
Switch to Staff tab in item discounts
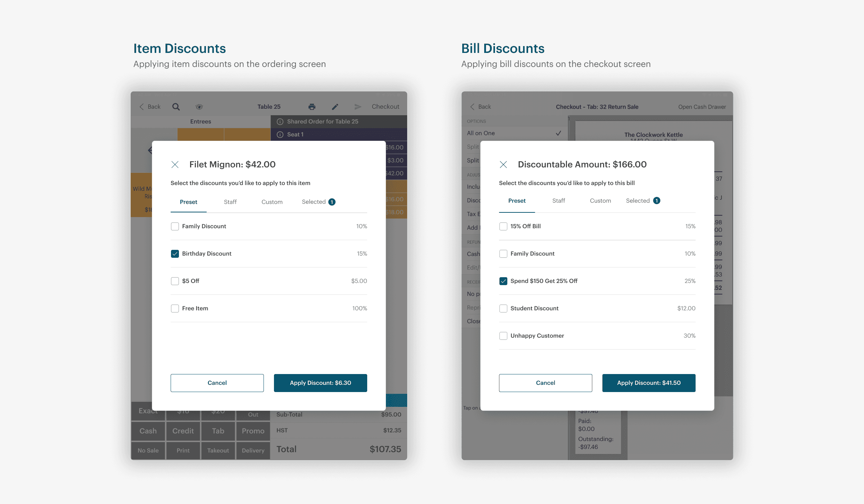coord(230,202)
